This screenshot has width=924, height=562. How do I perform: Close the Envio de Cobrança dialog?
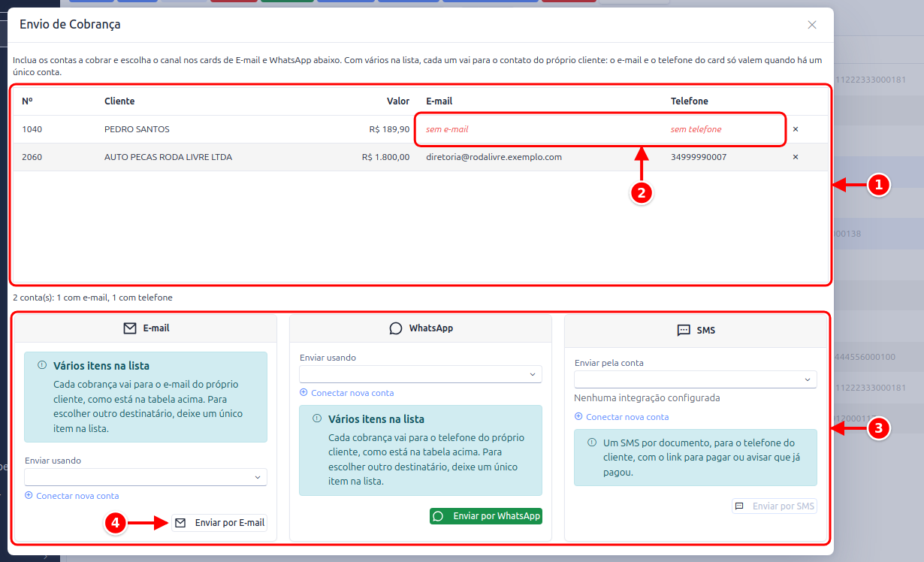(x=812, y=25)
